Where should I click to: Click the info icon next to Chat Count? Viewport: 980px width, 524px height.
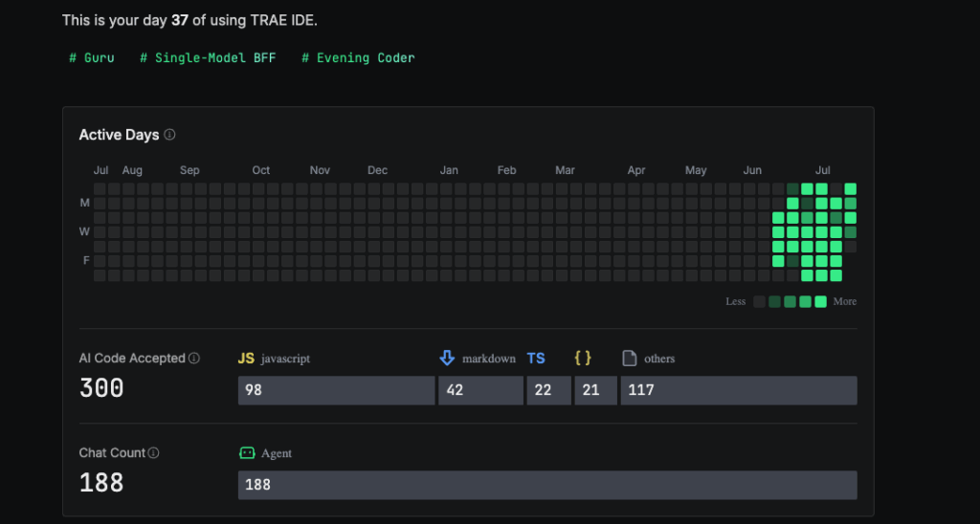click(154, 453)
